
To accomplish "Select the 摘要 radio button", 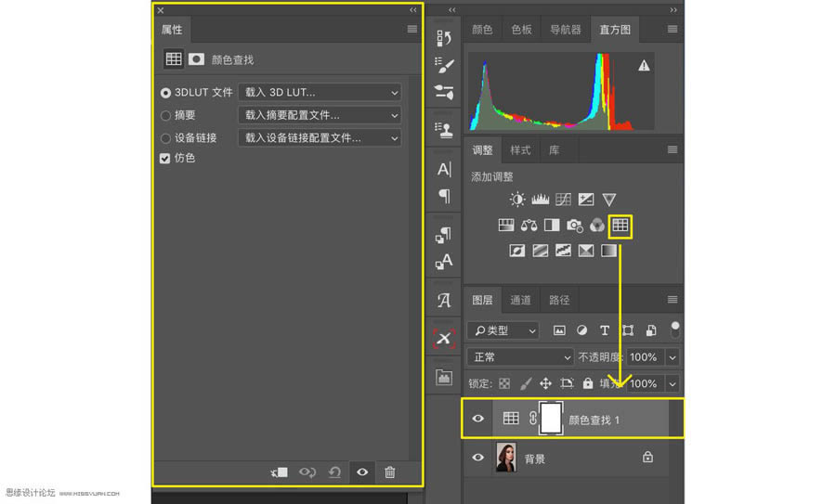I will point(166,116).
